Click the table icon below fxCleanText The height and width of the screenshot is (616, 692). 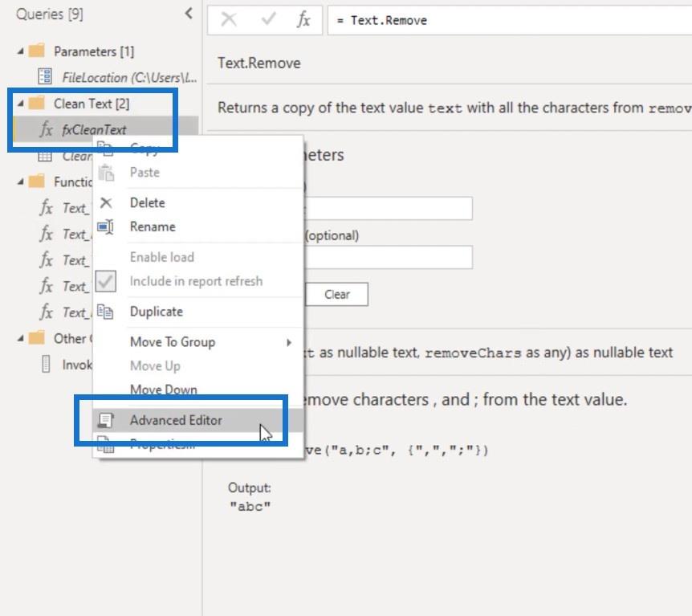coord(45,157)
